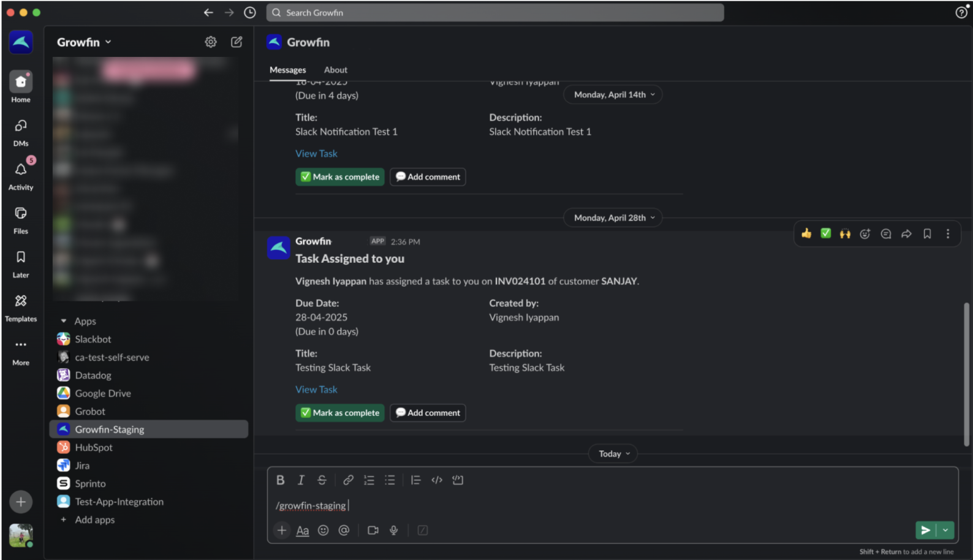Forward the message
973x560 pixels.
coord(907,233)
